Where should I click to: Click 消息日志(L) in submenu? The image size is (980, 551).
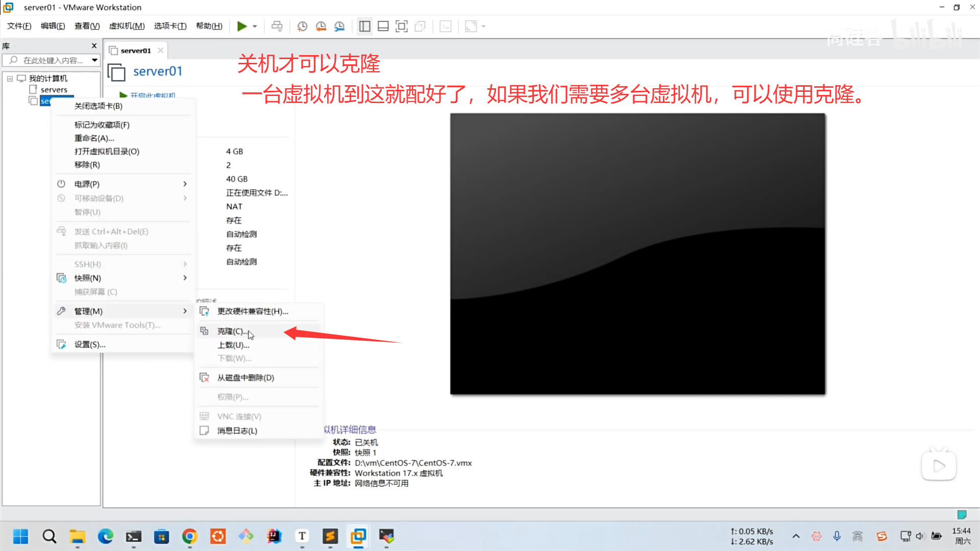(237, 431)
